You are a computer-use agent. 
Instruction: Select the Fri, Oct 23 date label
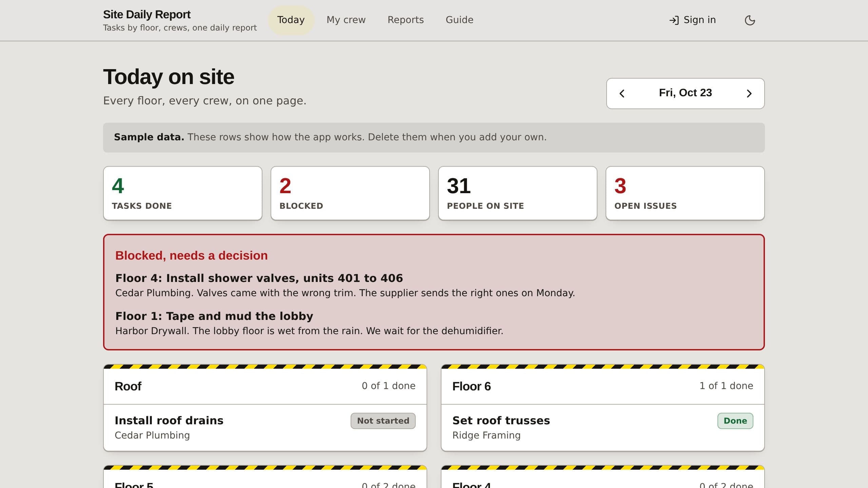pyautogui.click(x=685, y=93)
